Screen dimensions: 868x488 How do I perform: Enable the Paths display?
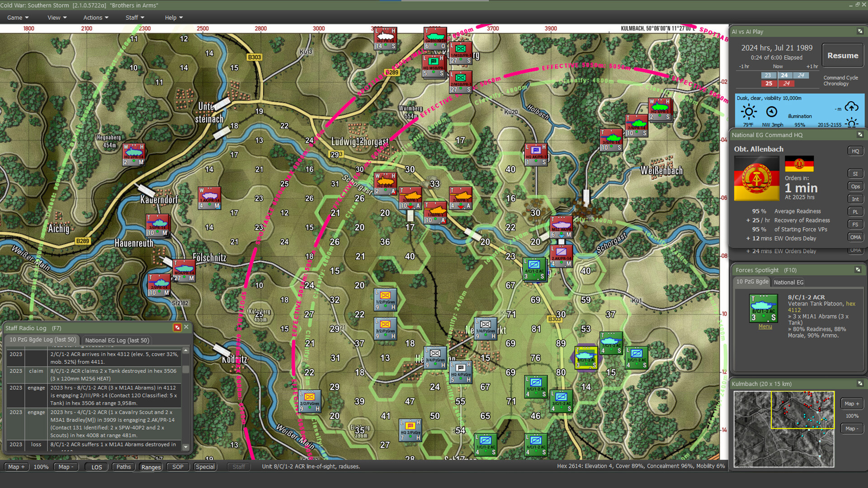point(123,467)
